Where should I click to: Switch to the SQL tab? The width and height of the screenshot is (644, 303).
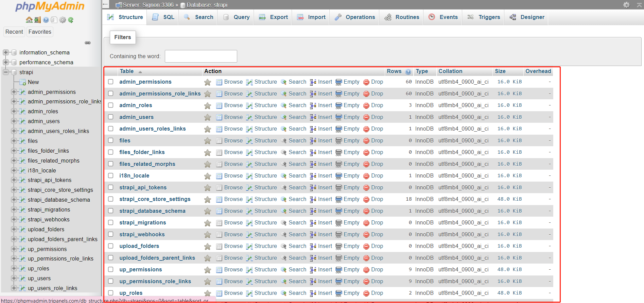[163, 17]
